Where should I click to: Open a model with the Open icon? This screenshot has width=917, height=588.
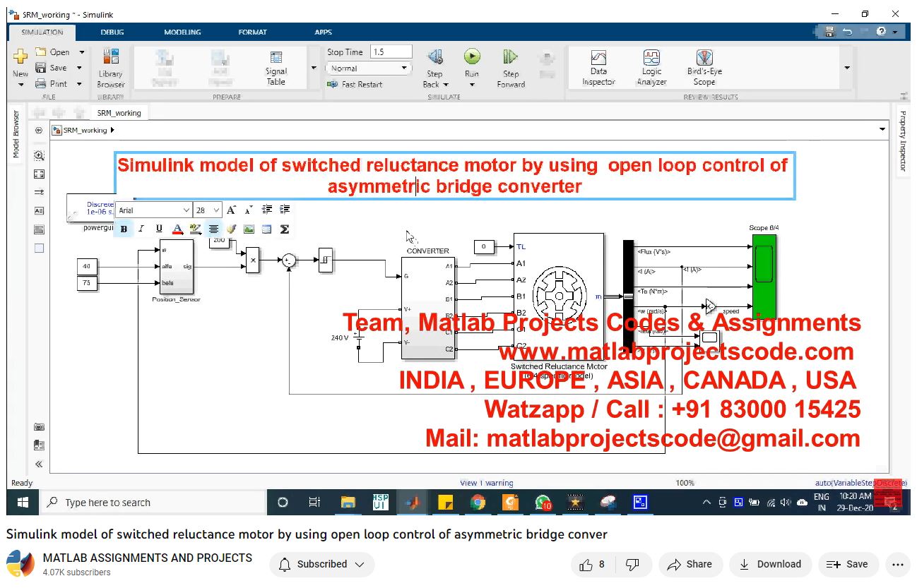[x=41, y=52]
